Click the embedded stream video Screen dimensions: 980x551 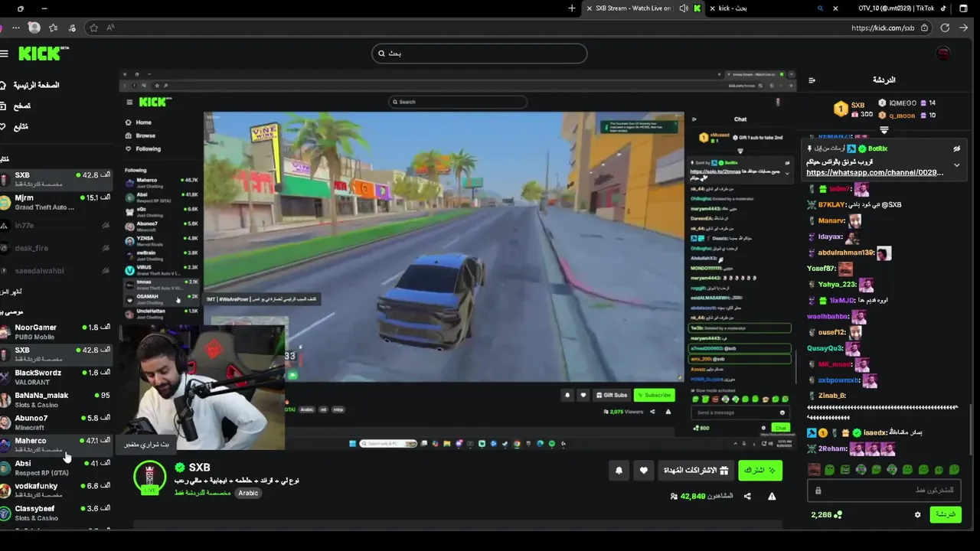[x=458, y=261]
